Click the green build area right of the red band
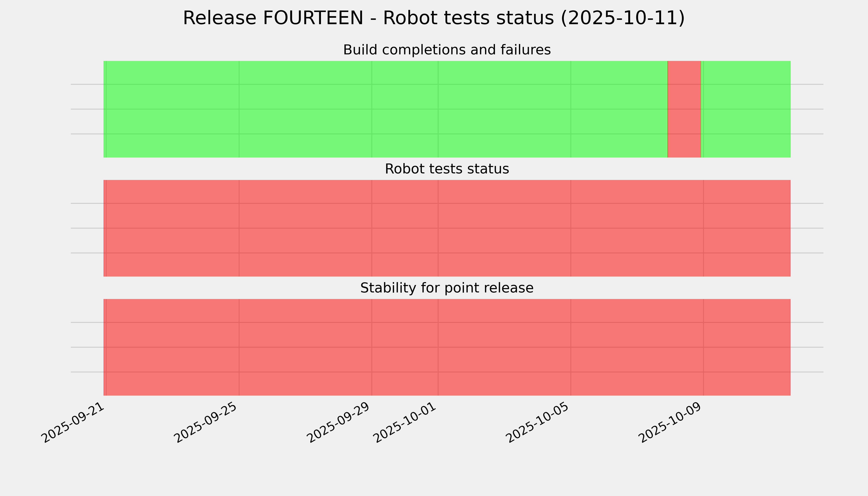 click(x=746, y=109)
